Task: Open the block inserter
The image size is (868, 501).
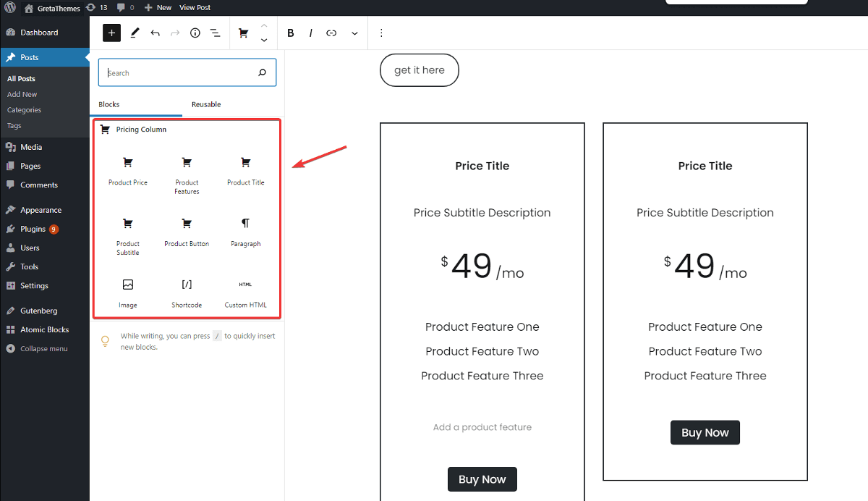Action: click(111, 33)
